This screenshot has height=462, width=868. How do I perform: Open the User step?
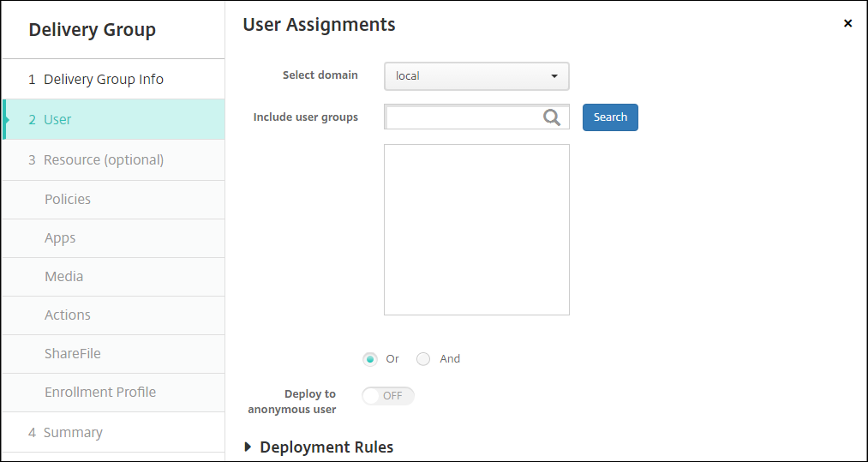tap(57, 120)
